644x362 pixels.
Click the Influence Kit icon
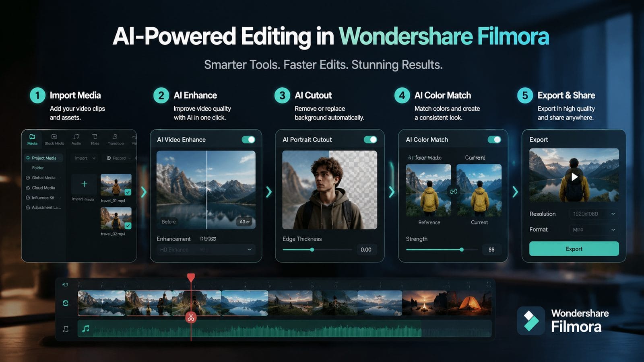tap(28, 198)
